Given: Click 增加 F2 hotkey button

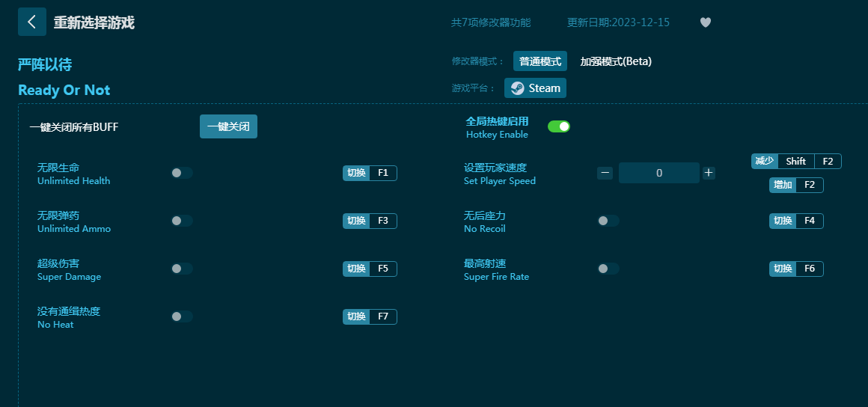Looking at the screenshot, I should coord(797,185).
